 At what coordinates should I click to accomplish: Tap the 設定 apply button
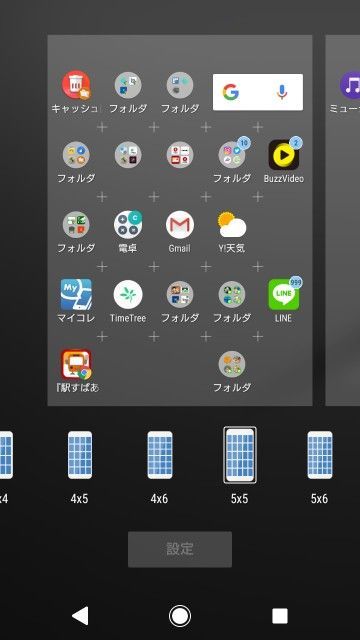180,549
